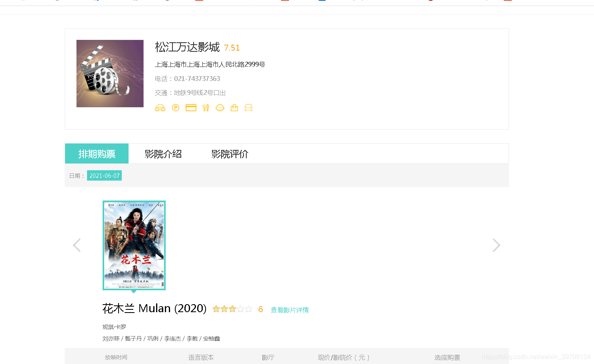
Task: Click the cast list starting with 刘亦菲
Action: [161, 338]
